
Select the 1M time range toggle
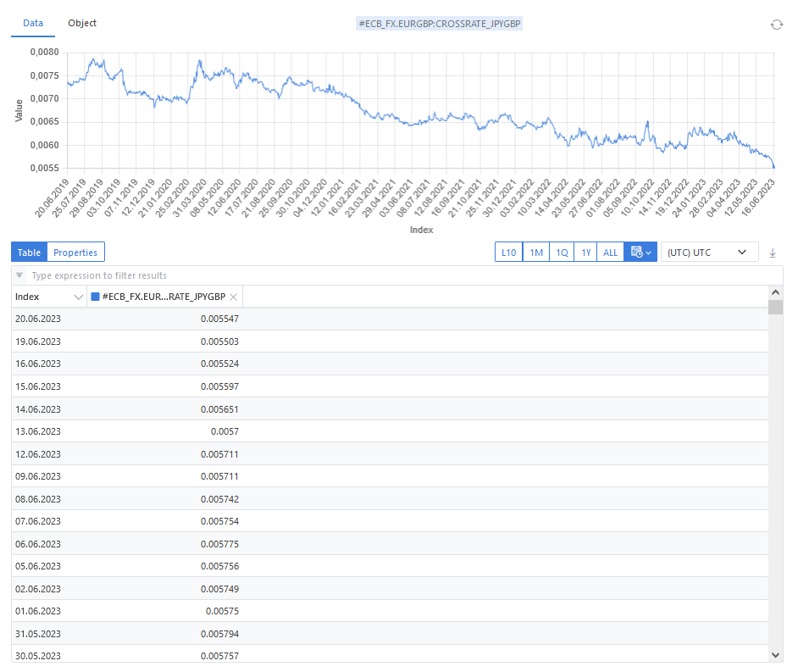click(535, 253)
